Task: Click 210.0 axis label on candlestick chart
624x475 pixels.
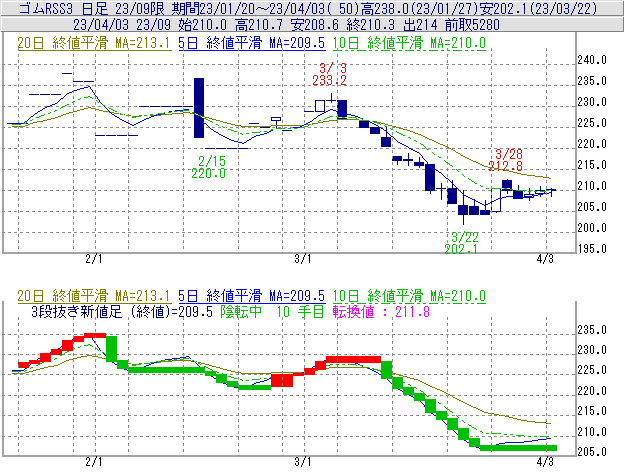Action: click(592, 186)
